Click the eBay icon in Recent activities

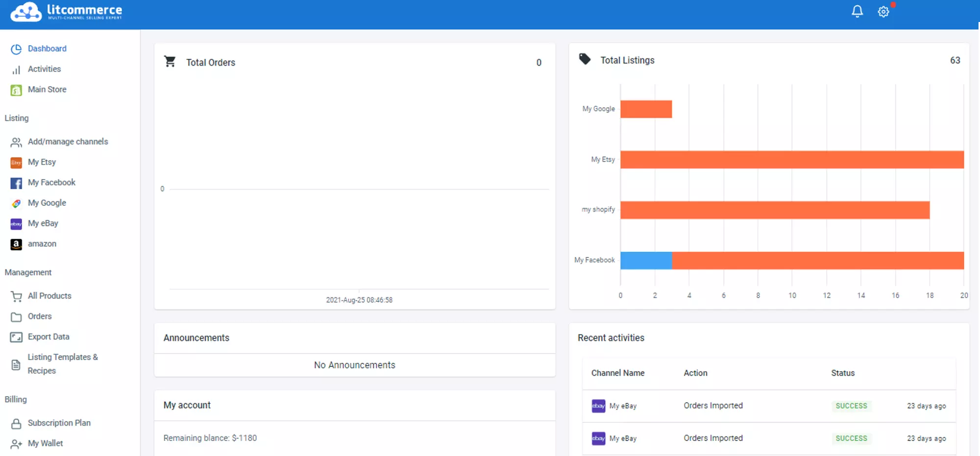598,406
